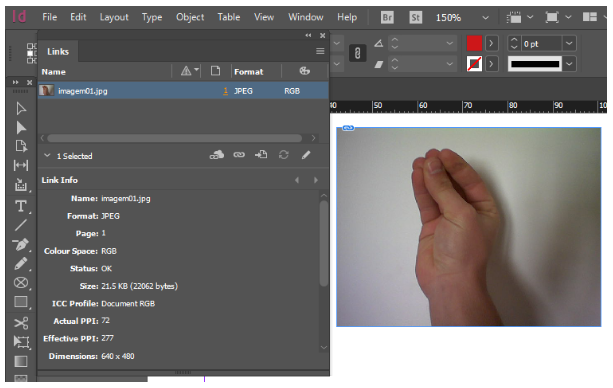Viewport: 613px width, 388px height.
Task: Select the Page tool
Action: pos(21,146)
